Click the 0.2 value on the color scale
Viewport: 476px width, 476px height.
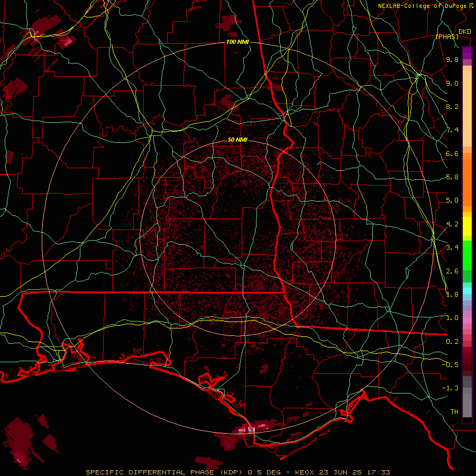pyautogui.click(x=452, y=342)
